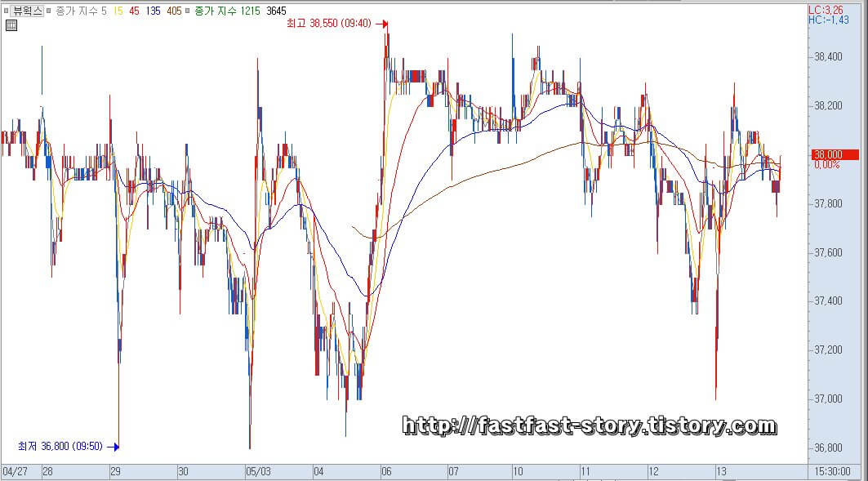This screenshot has width=868, height=481.
Task: Click the 06 date on time axis
Action: (386, 471)
